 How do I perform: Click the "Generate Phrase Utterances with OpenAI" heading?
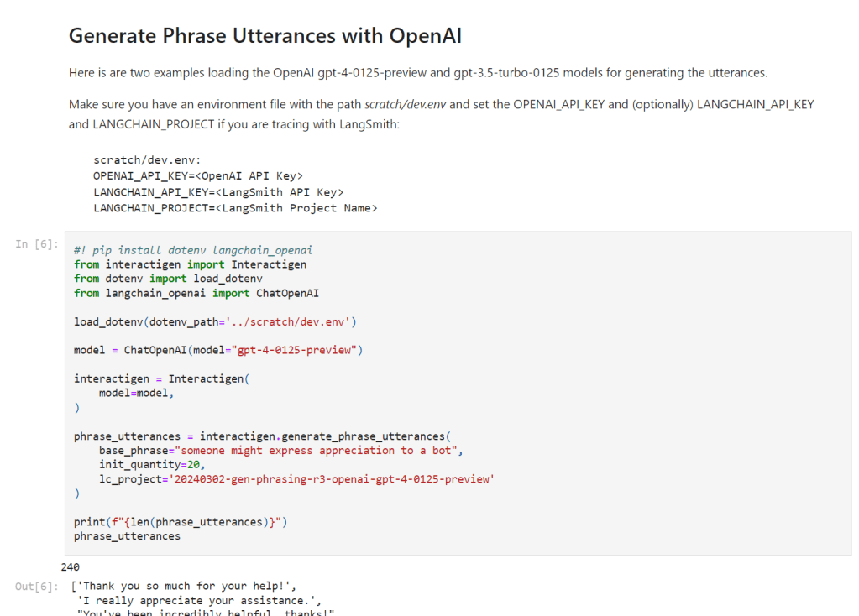[x=265, y=36]
